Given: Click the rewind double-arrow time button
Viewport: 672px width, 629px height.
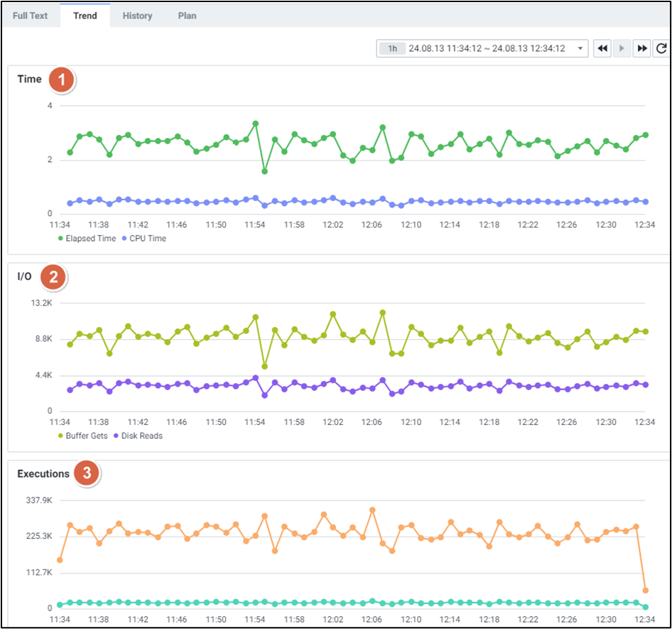Looking at the screenshot, I should coord(602,48).
